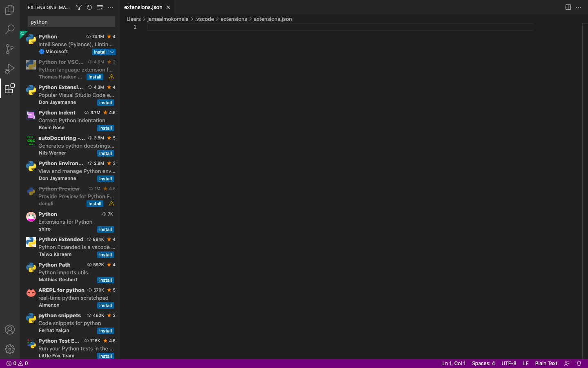
Task: Open the Source Control view
Action: [x=10, y=49]
